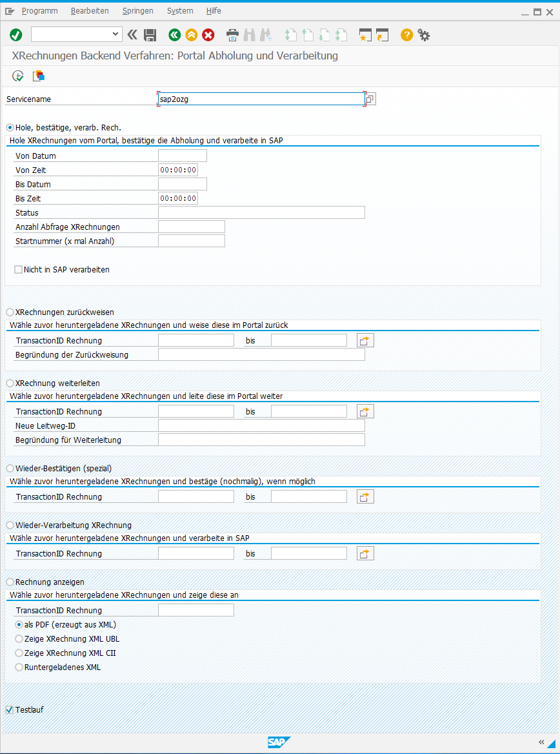Screen dimensions: 560x754
Task: Open the Customize layout gear icon
Action: point(423,35)
